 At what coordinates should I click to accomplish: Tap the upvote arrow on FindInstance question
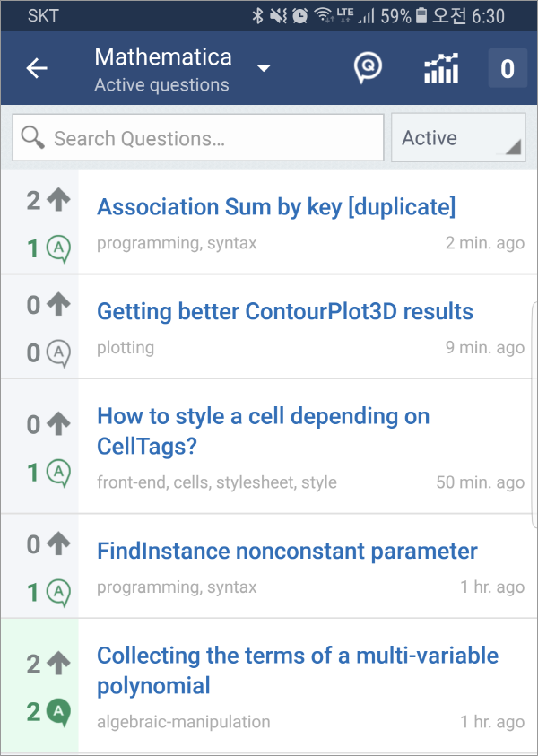coord(59,544)
